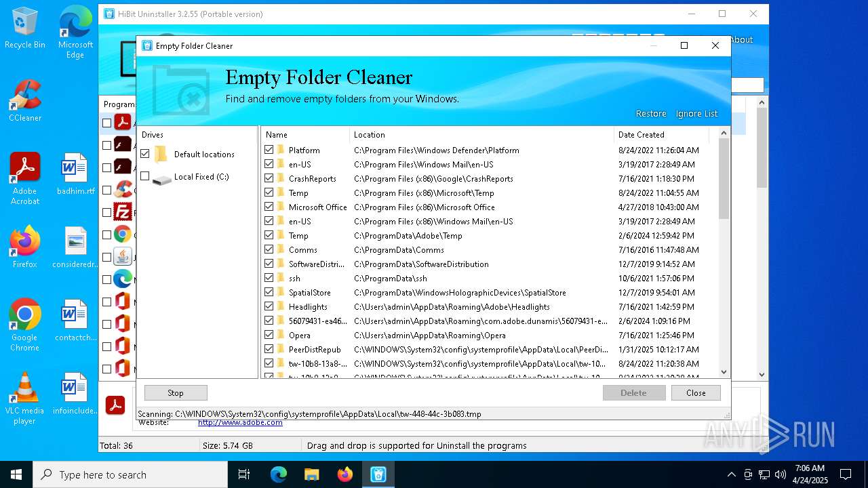Uncheck the CrashReports folder checkbox
The height and width of the screenshot is (488, 868).
point(269,178)
